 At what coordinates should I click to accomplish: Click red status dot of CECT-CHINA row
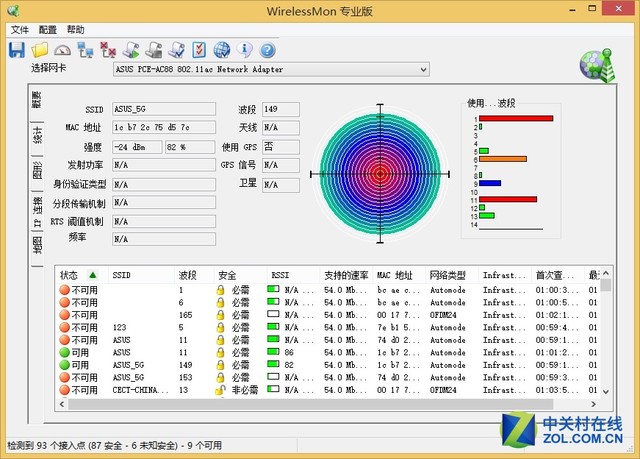click(x=64, y=390)
